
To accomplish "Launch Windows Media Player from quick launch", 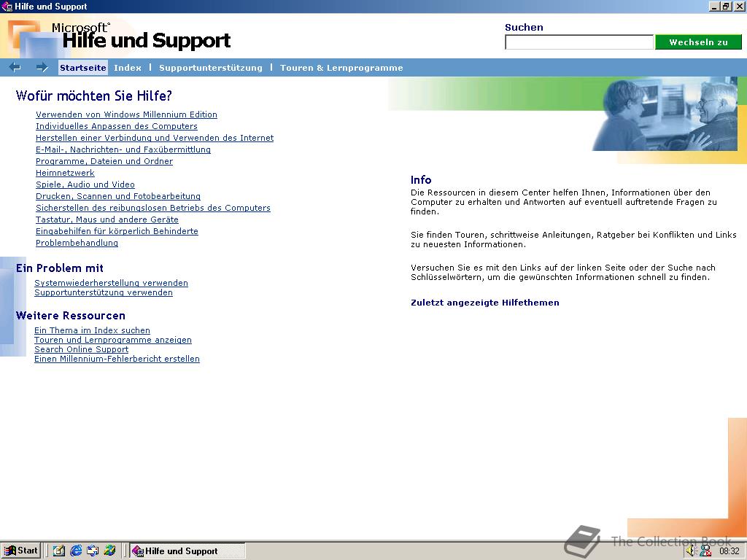I will tap(109, 551).
